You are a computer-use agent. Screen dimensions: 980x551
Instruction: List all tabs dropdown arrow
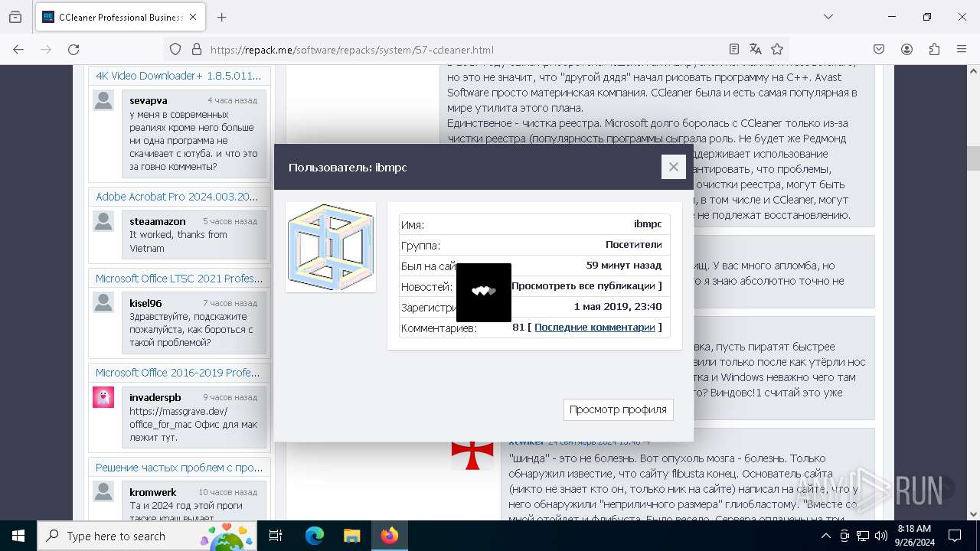tap(828, 17)
